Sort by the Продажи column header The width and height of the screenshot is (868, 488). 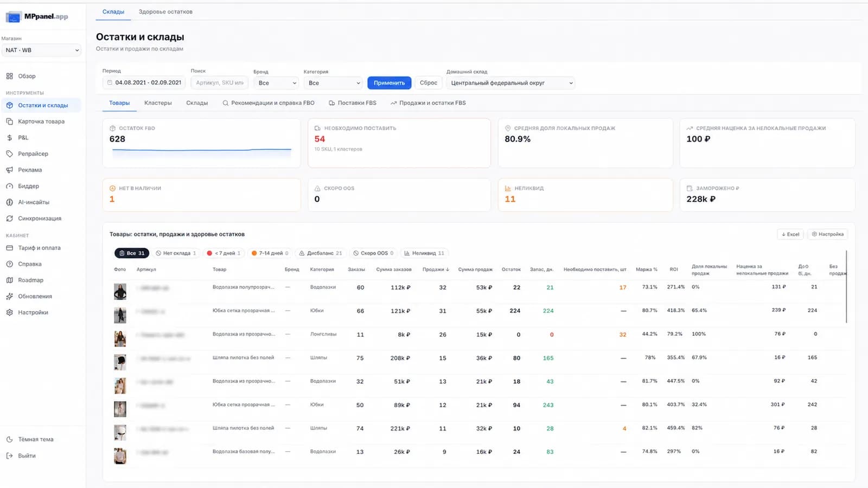coord(436,269)
